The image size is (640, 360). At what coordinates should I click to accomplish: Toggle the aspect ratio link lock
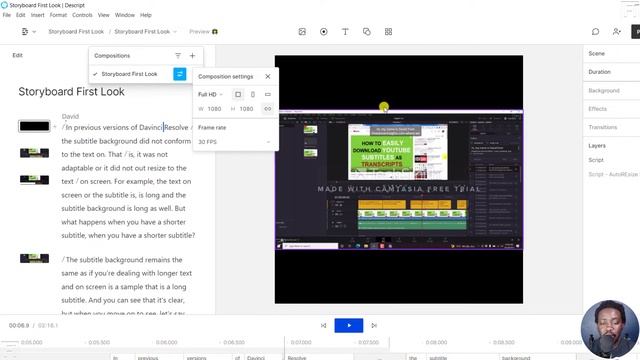pos(268,109)
